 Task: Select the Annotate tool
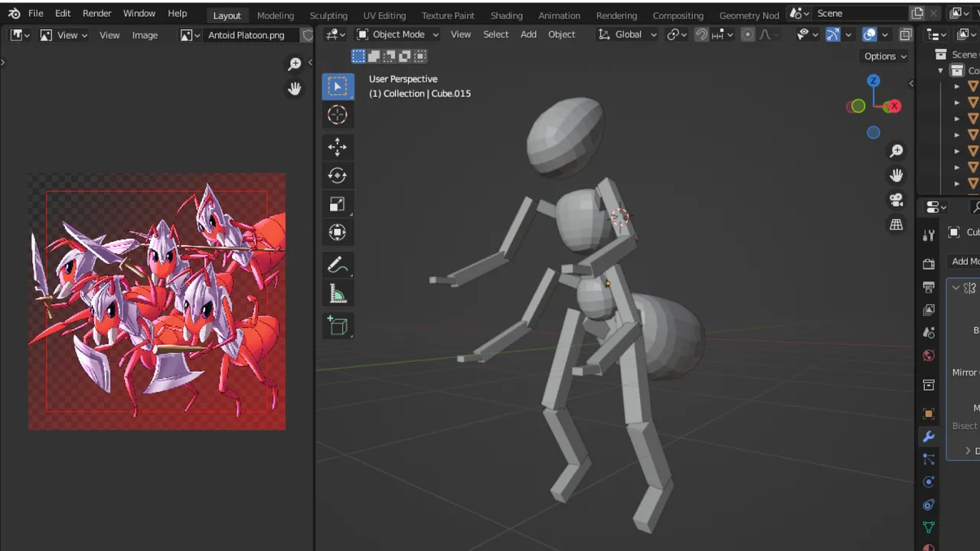tap(338, 265)
